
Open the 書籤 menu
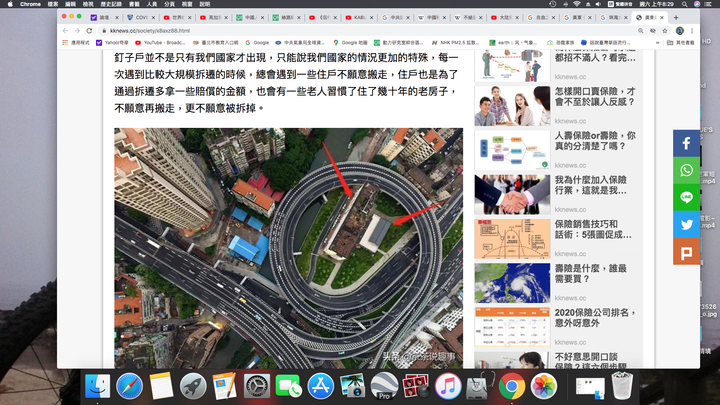click(x=134, y=4)
